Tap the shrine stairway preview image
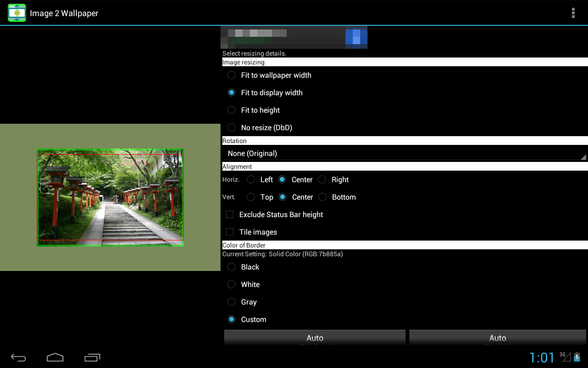This screenshot has height=368, width=588. click(x=110, y=197)
